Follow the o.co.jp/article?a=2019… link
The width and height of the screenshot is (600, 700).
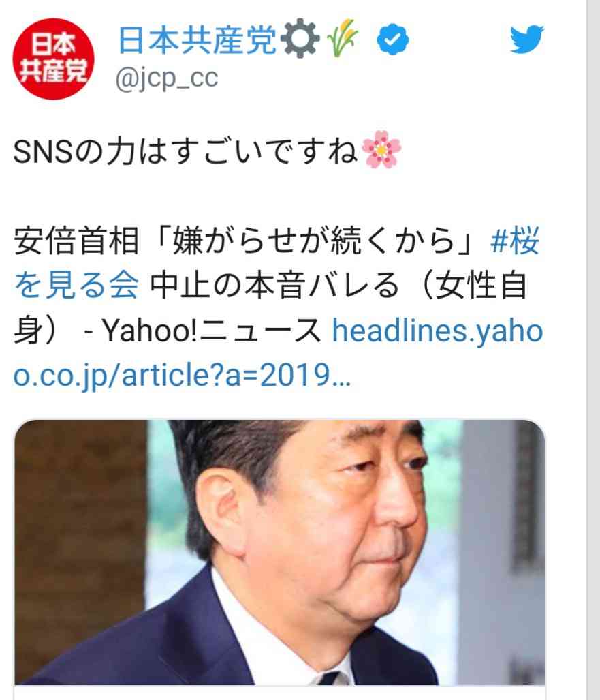[182, 375]
